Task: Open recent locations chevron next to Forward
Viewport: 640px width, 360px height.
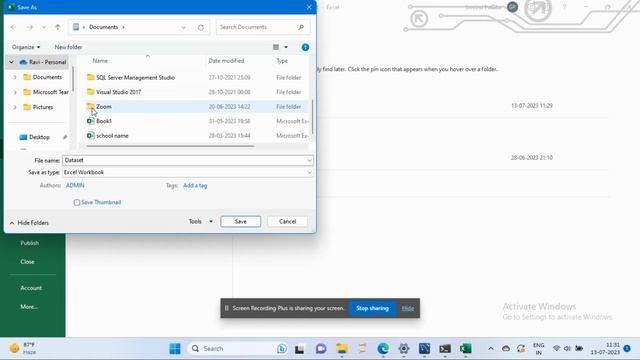Action: click(44, 27)
